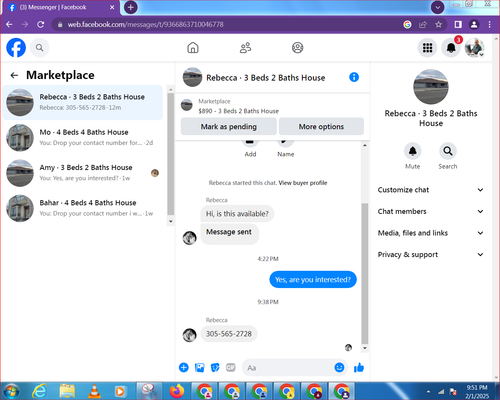Click conversation list scrollbar down arrow
The height and width of the screenshot is (400, 500).
coord(171,221)
